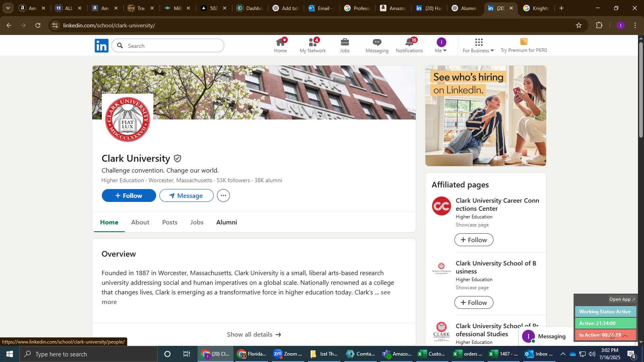The height and width of the screenshot is (362, 644).
Task: Open Messaging icon in navbar
Action: pos(377,45)
